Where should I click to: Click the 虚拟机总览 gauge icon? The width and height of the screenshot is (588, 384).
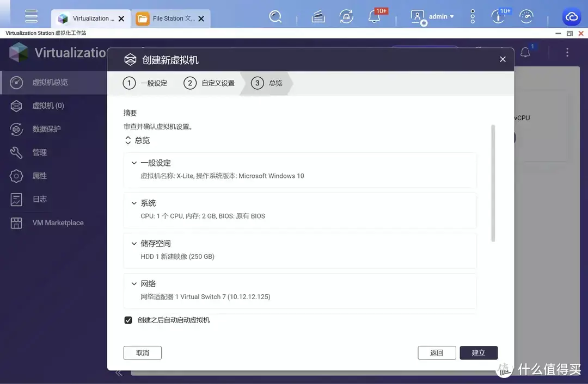[16, 83]
